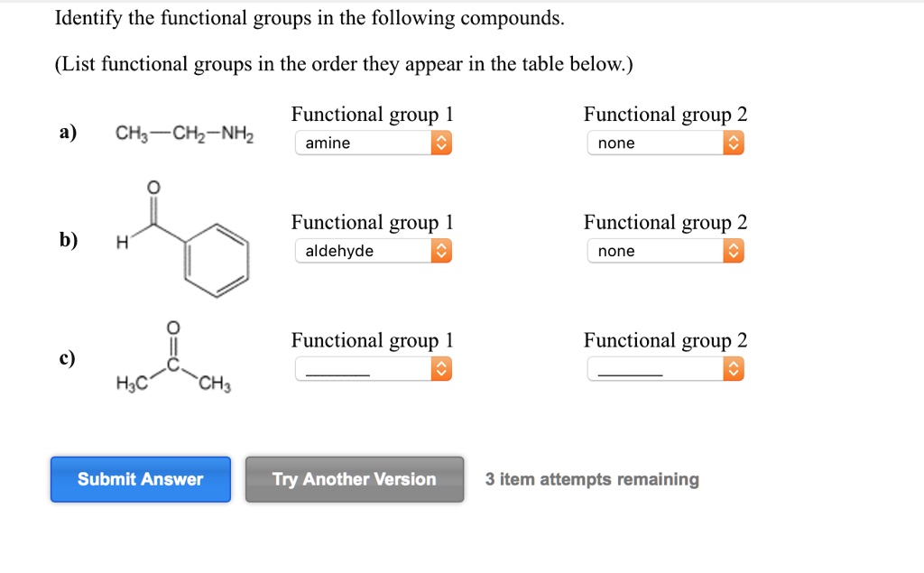Click the part c) label
This screenshot has width=924, height=573.
point(66,357)
